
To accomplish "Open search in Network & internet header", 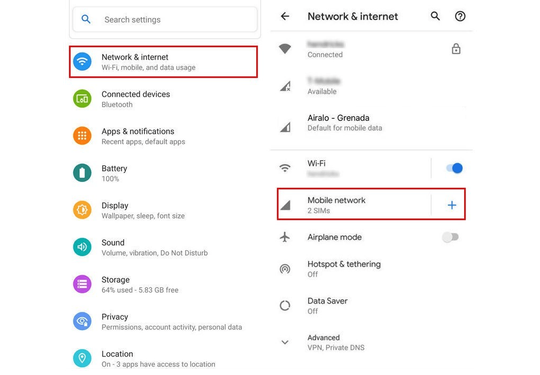I will [x=435, y=16].
